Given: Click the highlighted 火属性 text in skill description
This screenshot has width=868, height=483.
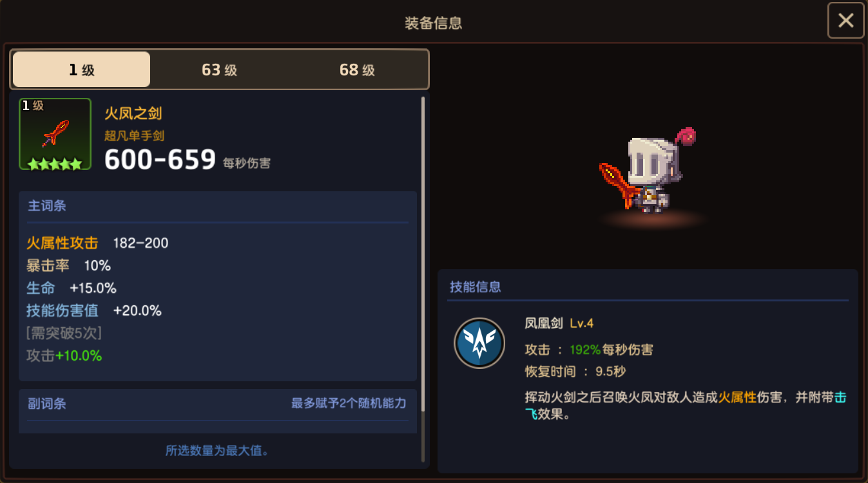Looking at the screenshot, I should point(737,398).
